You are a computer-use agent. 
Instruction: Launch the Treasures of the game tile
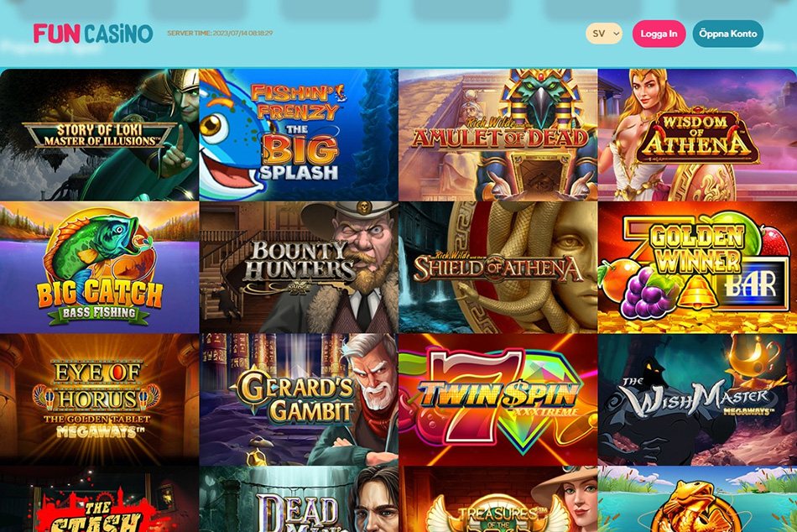pos(498,499)
